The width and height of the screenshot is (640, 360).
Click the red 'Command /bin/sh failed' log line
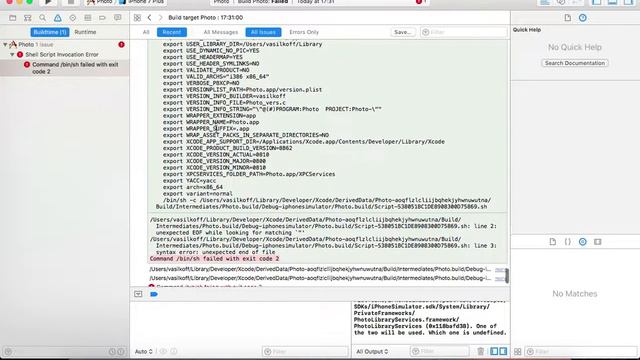tap(214, 259)
